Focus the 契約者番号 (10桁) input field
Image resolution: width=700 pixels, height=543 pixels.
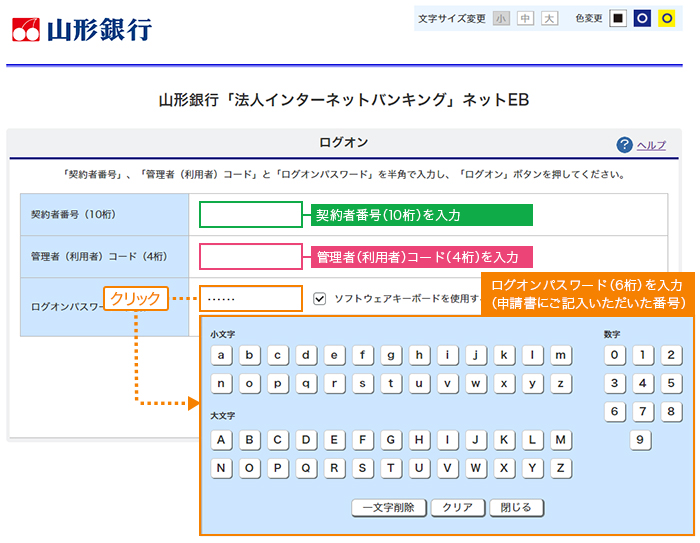tap(251, 214)
